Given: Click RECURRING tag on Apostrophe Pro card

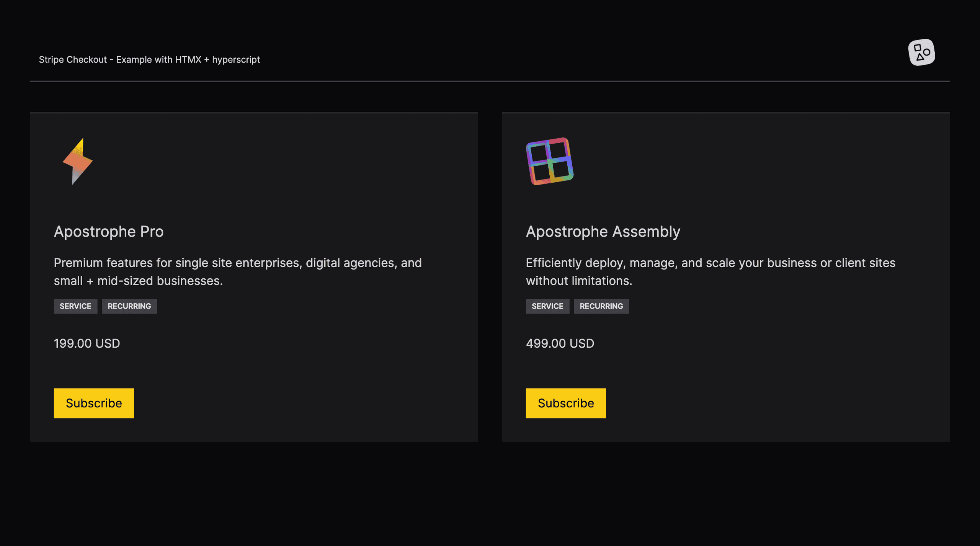Looking at the screenshot, I should (x=129, y=306).
